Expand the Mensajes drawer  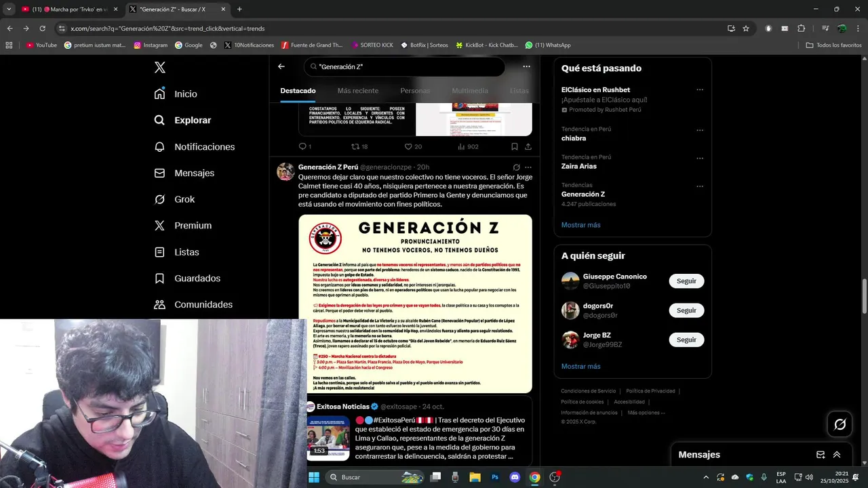click(x=837, y=455)
